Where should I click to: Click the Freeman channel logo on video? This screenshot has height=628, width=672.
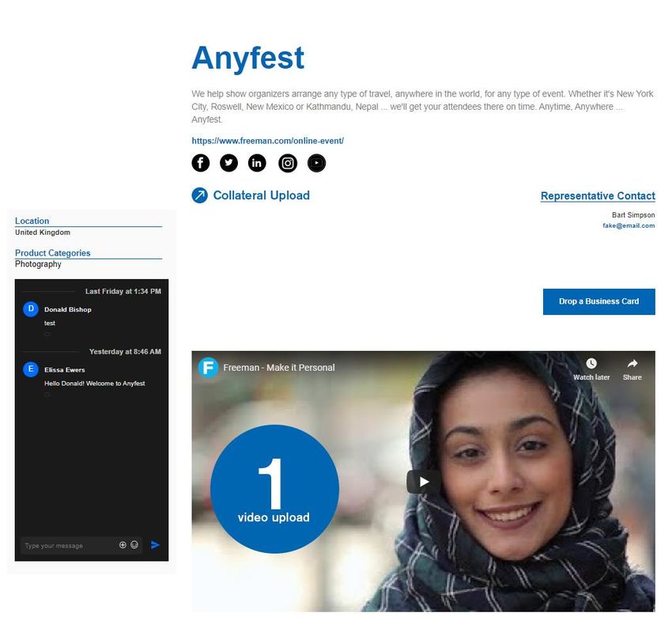coord(208,367)
